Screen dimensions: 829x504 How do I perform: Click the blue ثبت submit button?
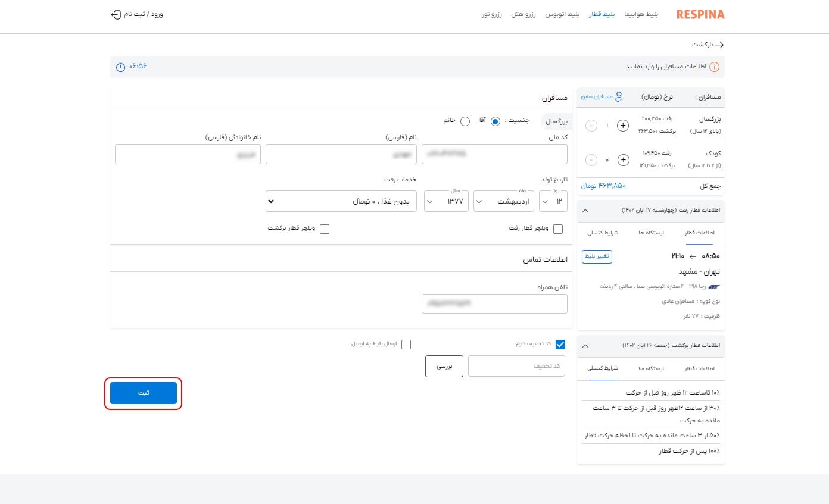[x=143, y=393]
